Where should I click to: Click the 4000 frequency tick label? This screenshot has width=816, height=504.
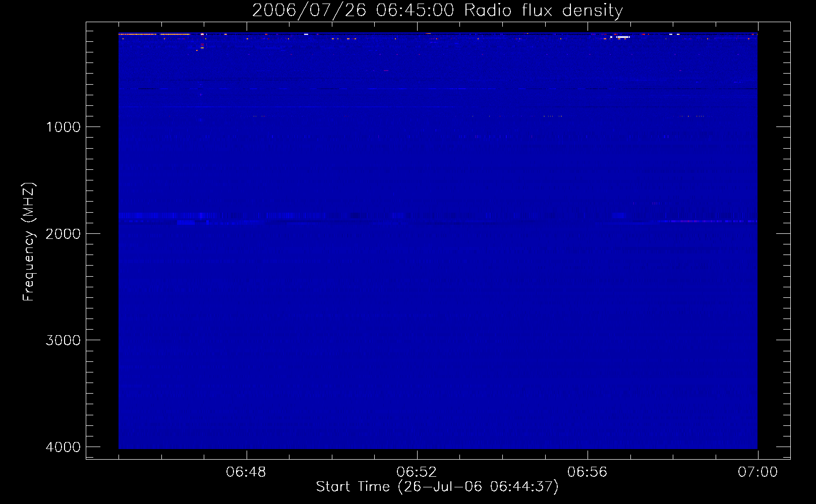tap(63, 447)
